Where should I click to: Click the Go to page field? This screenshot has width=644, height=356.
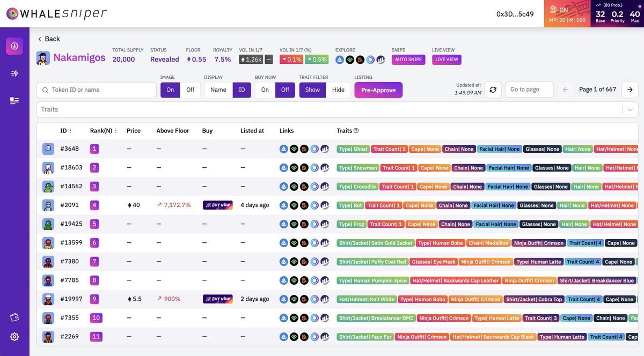(529, 90)
